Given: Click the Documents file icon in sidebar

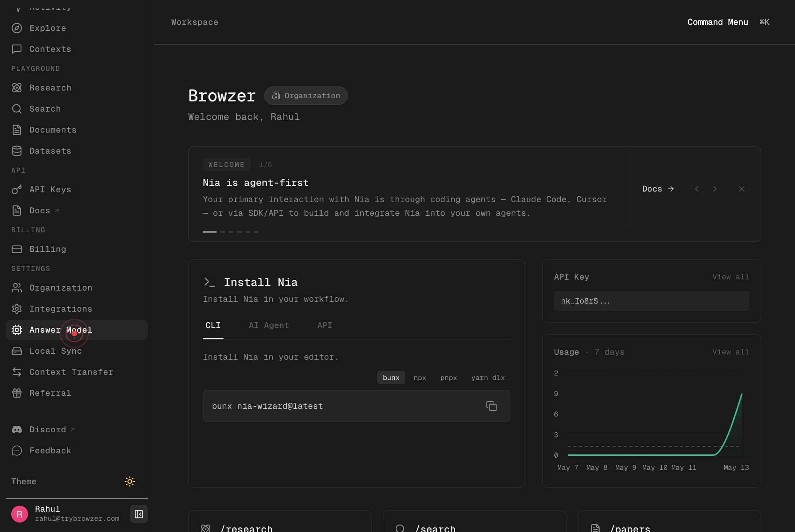Looking at the screenshot, I should tap(17, 130).
